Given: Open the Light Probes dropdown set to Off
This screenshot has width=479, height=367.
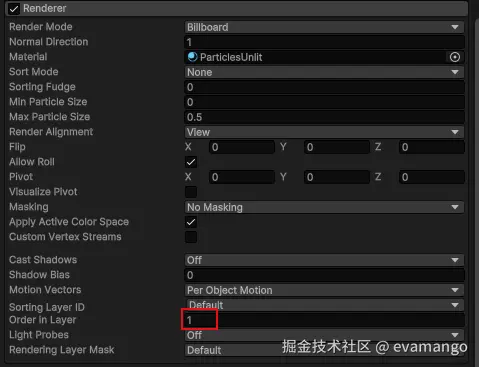Looking at the screenshot, I should point(324,335).
